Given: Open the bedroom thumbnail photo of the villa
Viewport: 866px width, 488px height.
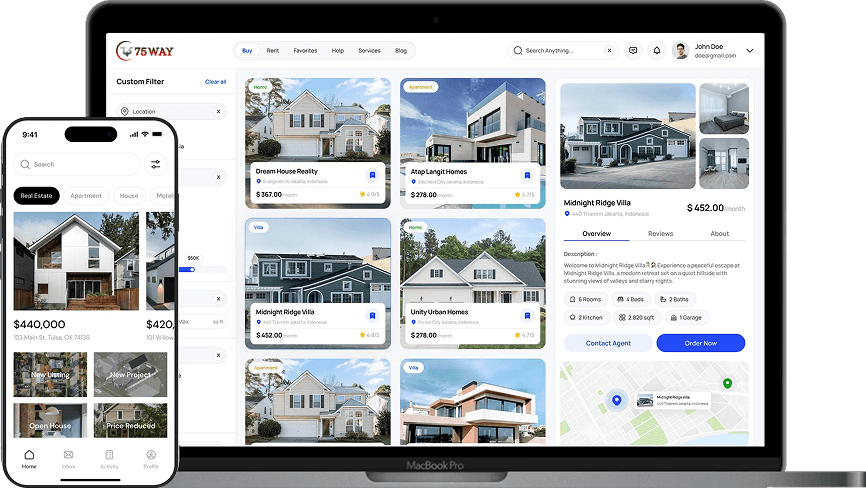Looking at the screenshot, I should point(723,108).
